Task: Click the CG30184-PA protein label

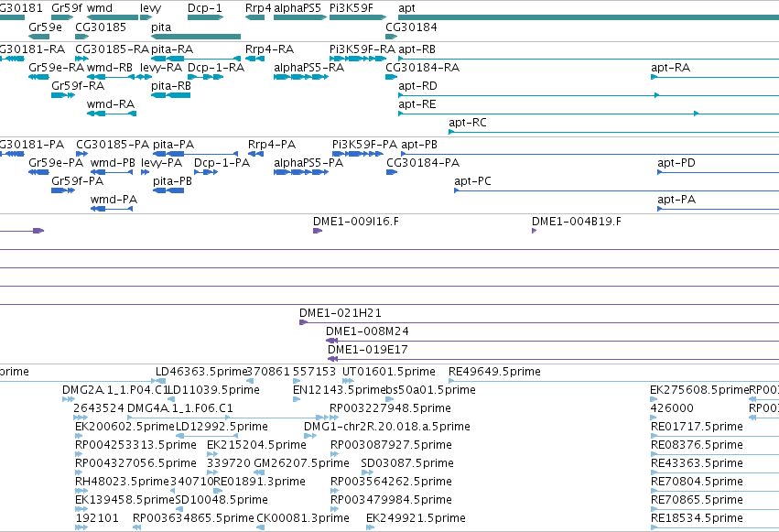Action: (x=423, y=162)
